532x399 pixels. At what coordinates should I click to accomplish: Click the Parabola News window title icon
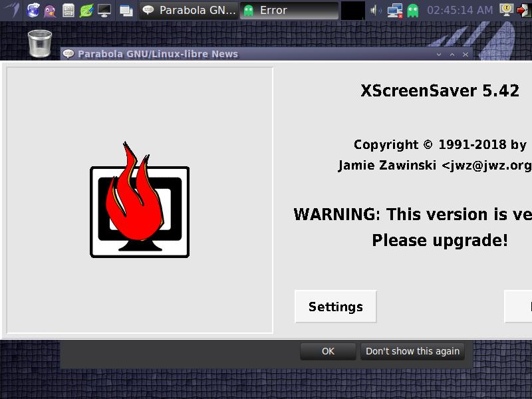(x=68, y=54)
